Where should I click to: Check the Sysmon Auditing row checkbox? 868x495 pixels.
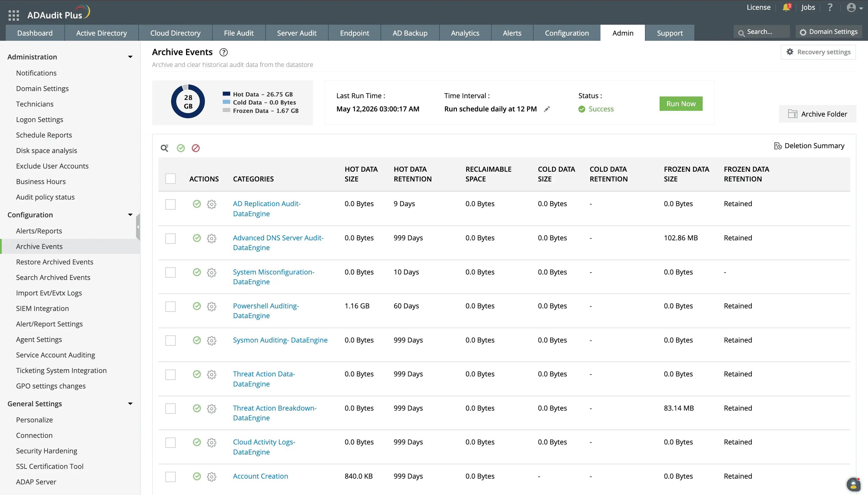click(170, 341)
